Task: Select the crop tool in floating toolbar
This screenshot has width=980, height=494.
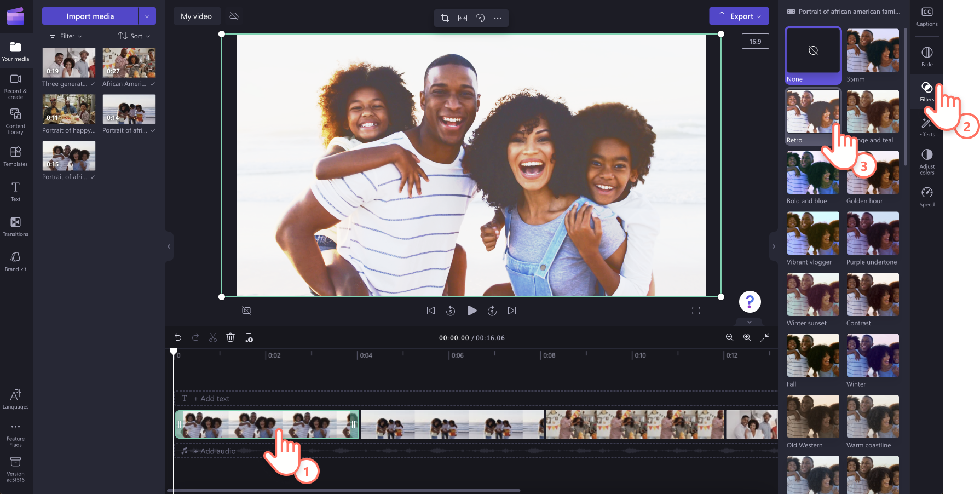Action: [x=445, y=18]
